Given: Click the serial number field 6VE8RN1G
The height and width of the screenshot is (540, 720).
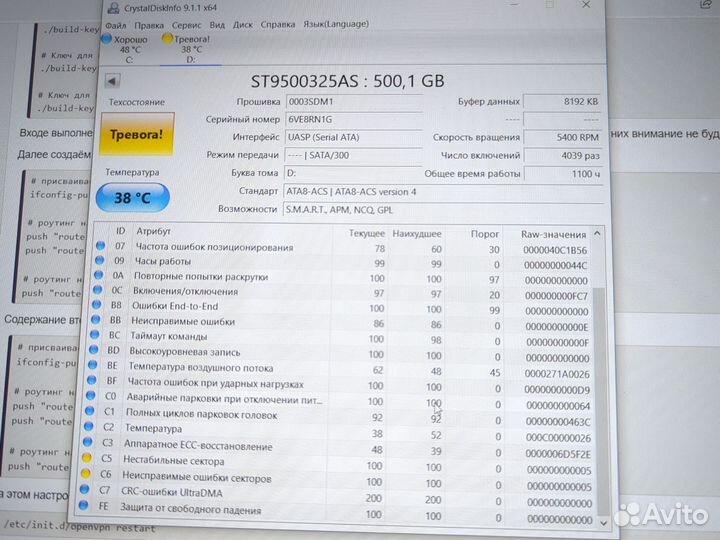Looking at the screenshot, I should tap(354, 119).
